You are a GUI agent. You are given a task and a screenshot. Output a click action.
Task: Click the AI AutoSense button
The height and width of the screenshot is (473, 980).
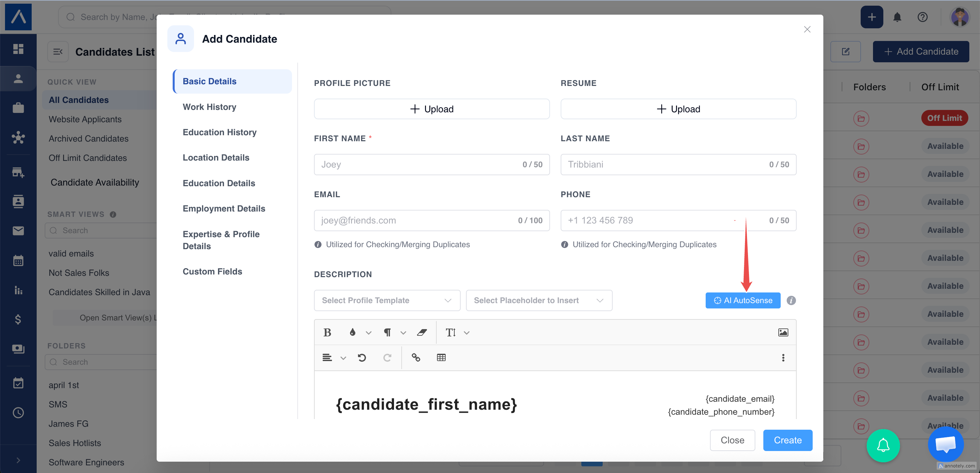coord(743,300)
